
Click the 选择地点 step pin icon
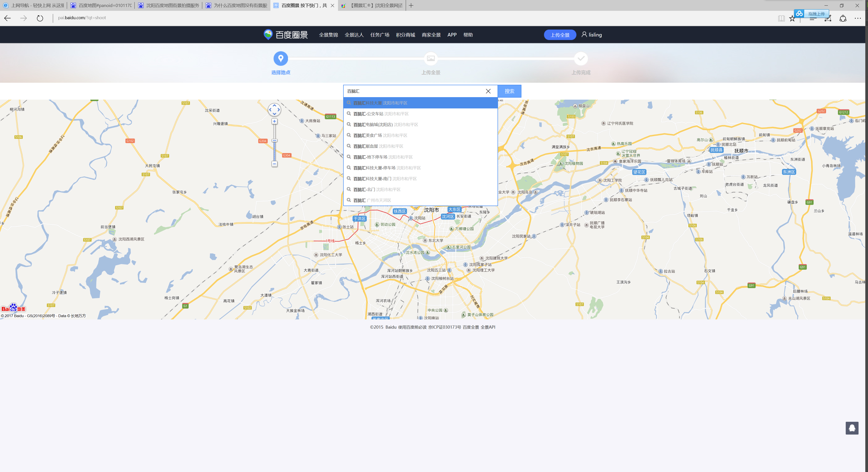click(280, 58)
